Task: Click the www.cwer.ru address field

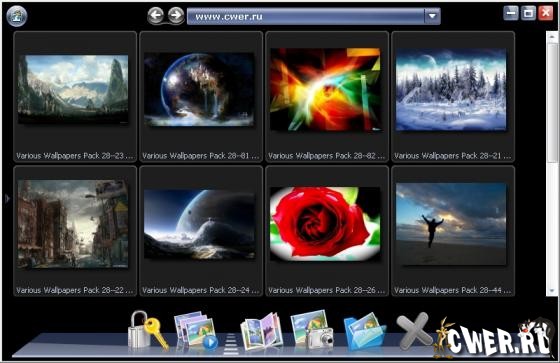Action: (x=305, y=16)
